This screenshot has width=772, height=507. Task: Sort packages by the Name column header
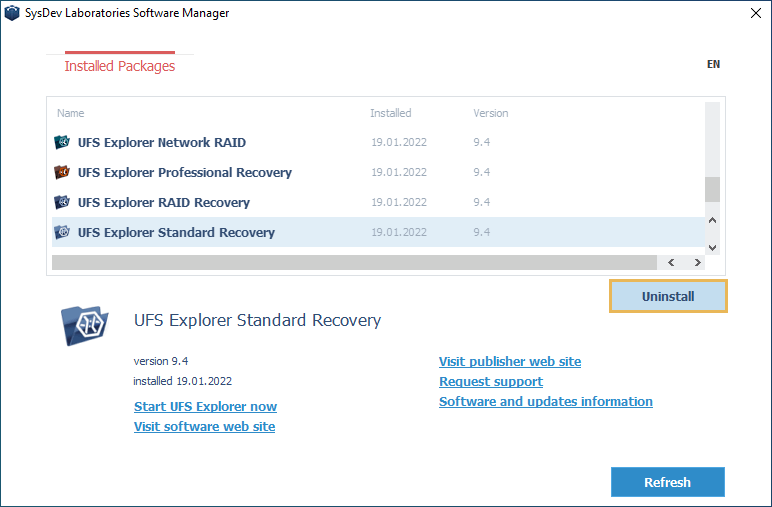point(71,113)
